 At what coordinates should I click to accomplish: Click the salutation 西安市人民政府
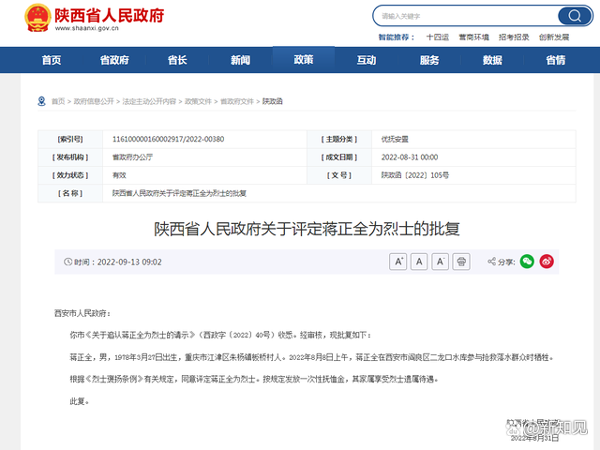tap(82, 313)
